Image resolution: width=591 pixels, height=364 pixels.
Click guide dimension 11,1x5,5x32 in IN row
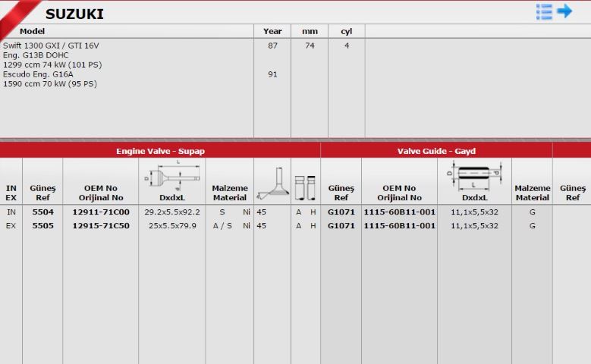click(474, 212)
